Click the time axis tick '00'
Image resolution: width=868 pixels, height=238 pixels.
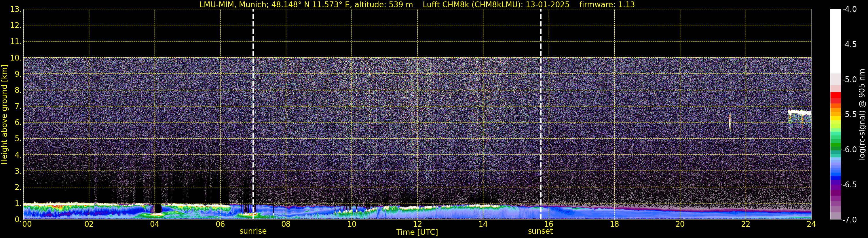point(27,224)
